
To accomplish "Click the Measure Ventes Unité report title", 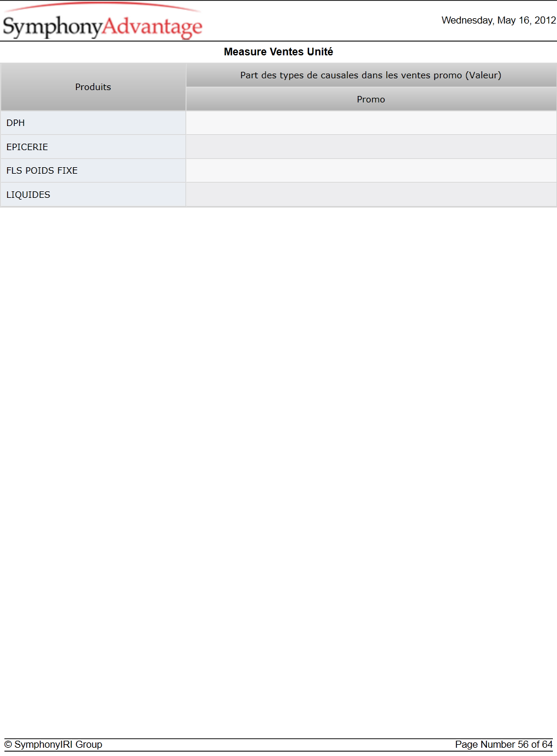I will pyautogui.click(x=278, y=52).
